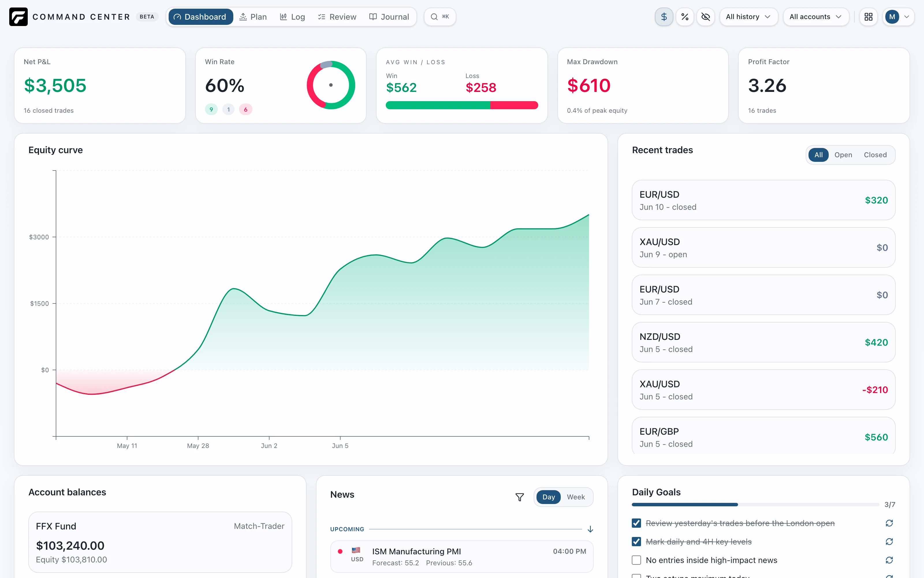Filter recent trades by Open
This screenshot has height=578, width=924.
[843, 155]
